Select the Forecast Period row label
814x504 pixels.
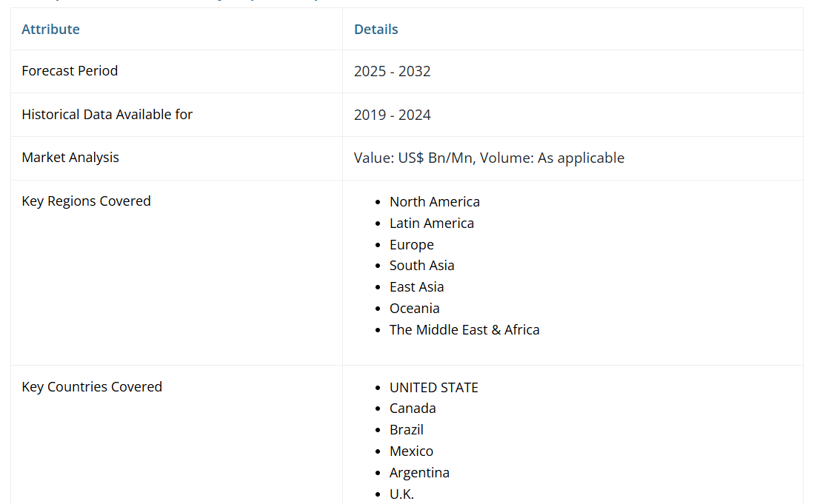(x=70, y=71)
